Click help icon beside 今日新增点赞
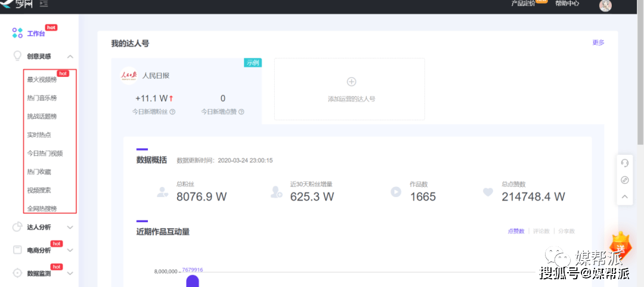 [x=241, y=111]
